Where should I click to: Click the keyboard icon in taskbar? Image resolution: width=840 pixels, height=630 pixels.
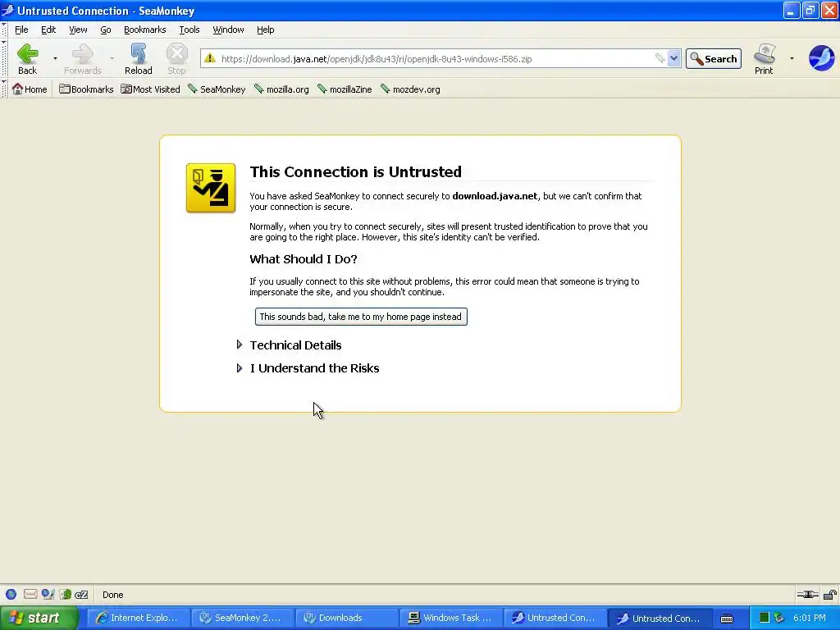pos(727,619)
